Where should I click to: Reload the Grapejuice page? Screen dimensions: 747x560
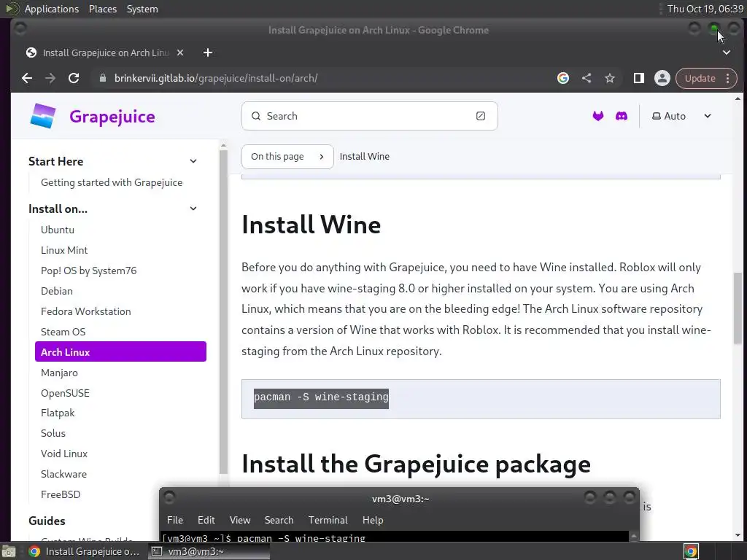[74, 78]
